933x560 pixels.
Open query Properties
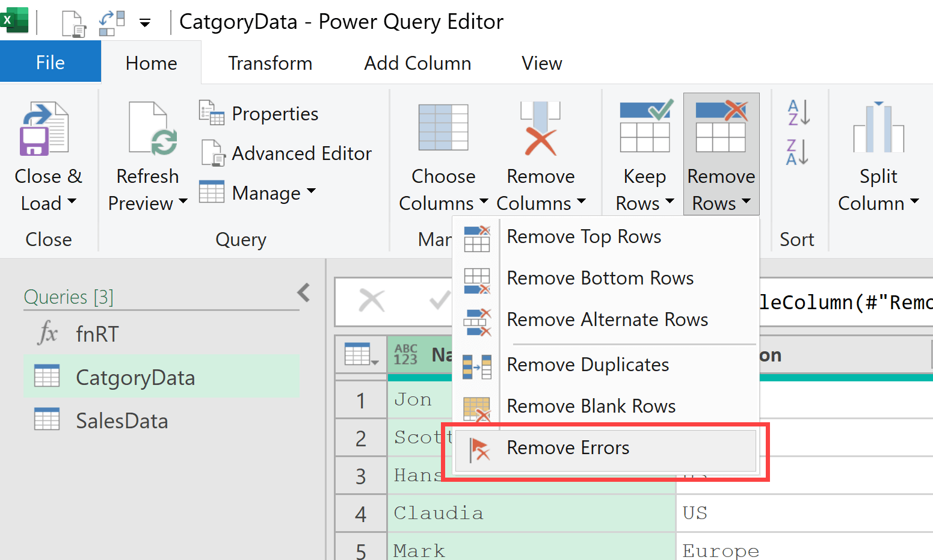coord(275,114)
